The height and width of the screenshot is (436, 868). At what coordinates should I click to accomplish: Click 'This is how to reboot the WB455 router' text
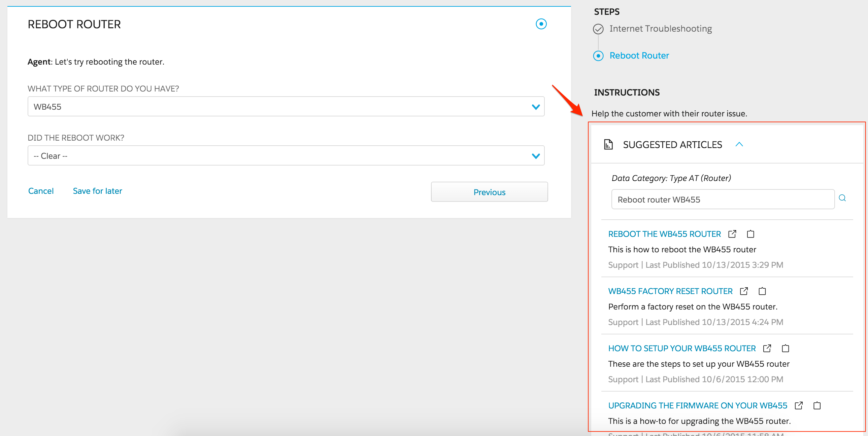pyautogui.click(x=682, y=250)
